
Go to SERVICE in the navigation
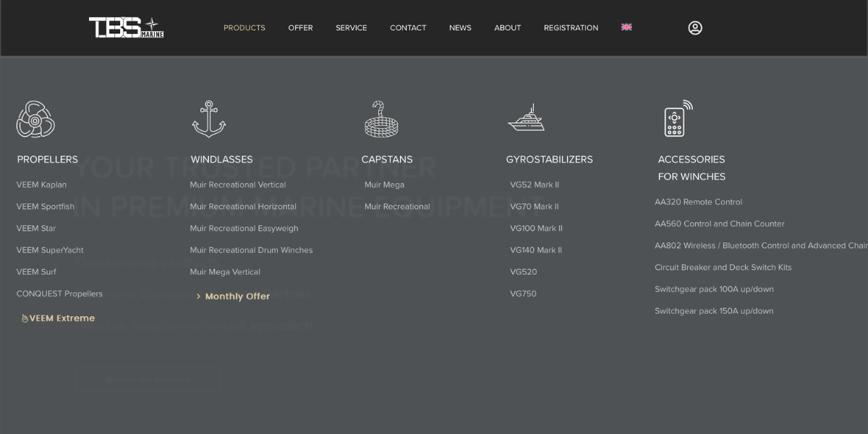coord(352,27)
